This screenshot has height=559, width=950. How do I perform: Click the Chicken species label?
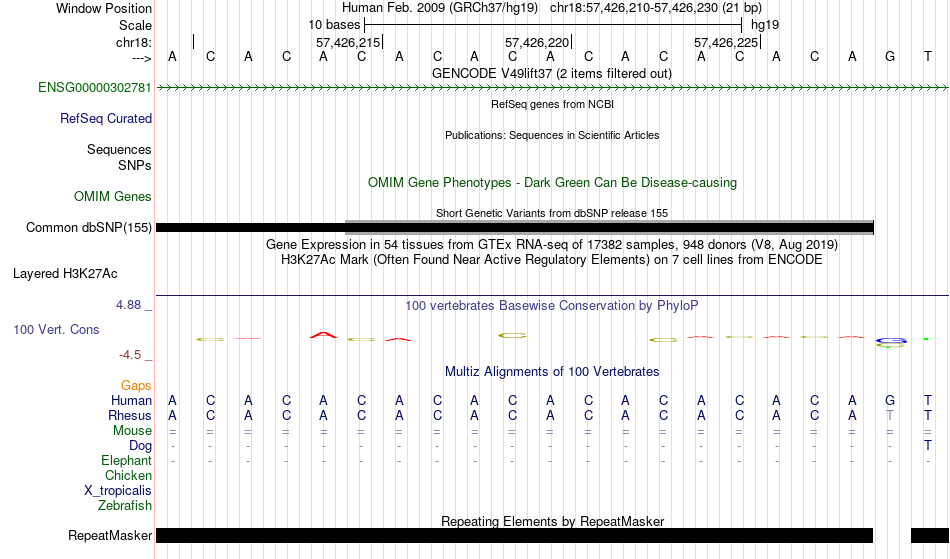pos(128,476)
